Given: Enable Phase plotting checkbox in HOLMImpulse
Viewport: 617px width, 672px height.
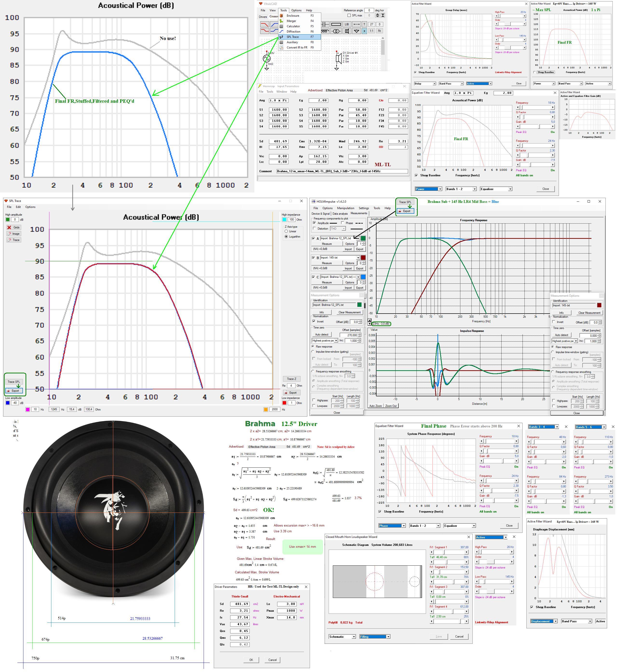Looking at the screenshot, I should [x=342, y=223].
